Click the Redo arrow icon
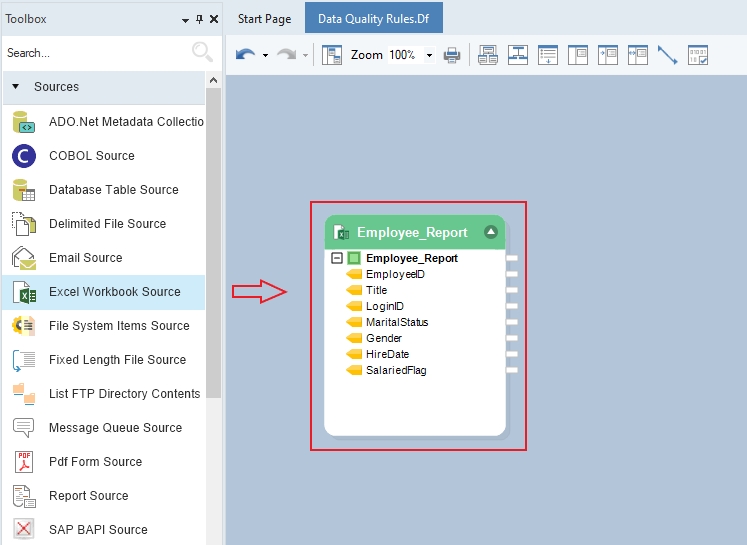 286,55
